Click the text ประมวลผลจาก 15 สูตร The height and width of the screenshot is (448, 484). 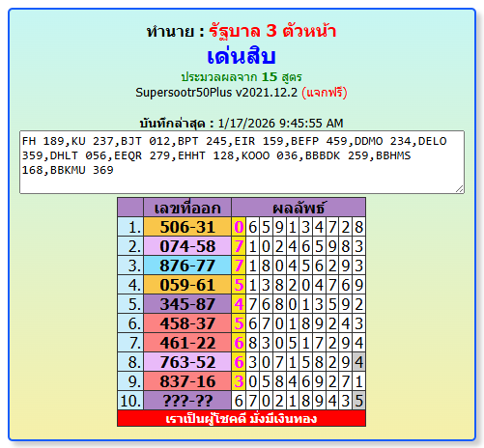coord(242,77)
